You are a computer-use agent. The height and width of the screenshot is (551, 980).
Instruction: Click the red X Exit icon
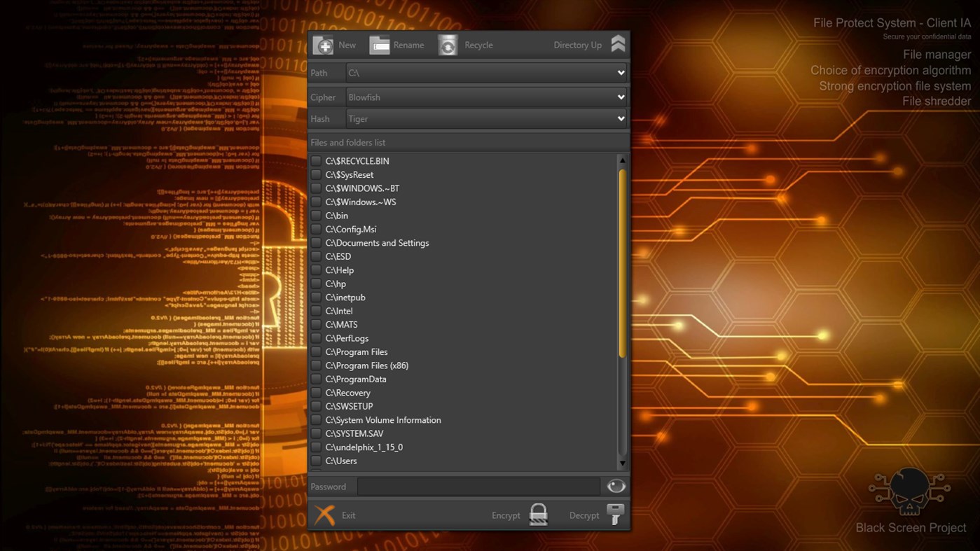pos(325,514)
